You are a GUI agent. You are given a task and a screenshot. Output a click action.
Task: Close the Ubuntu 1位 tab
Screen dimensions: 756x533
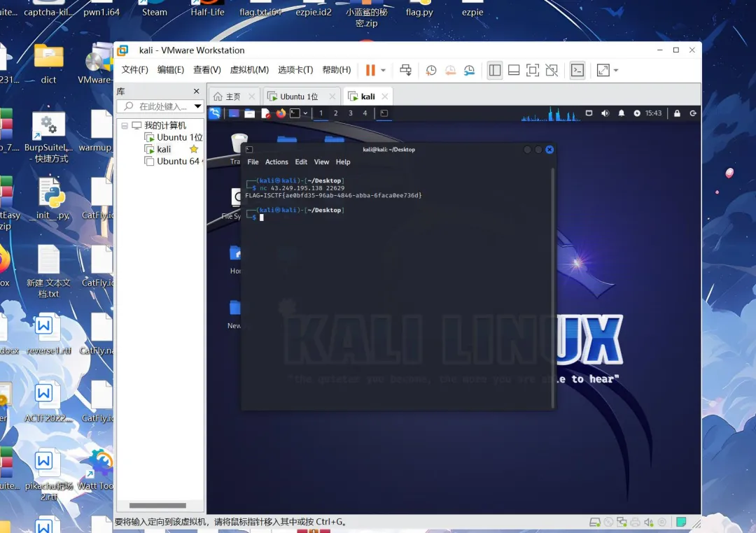[332, 97]
